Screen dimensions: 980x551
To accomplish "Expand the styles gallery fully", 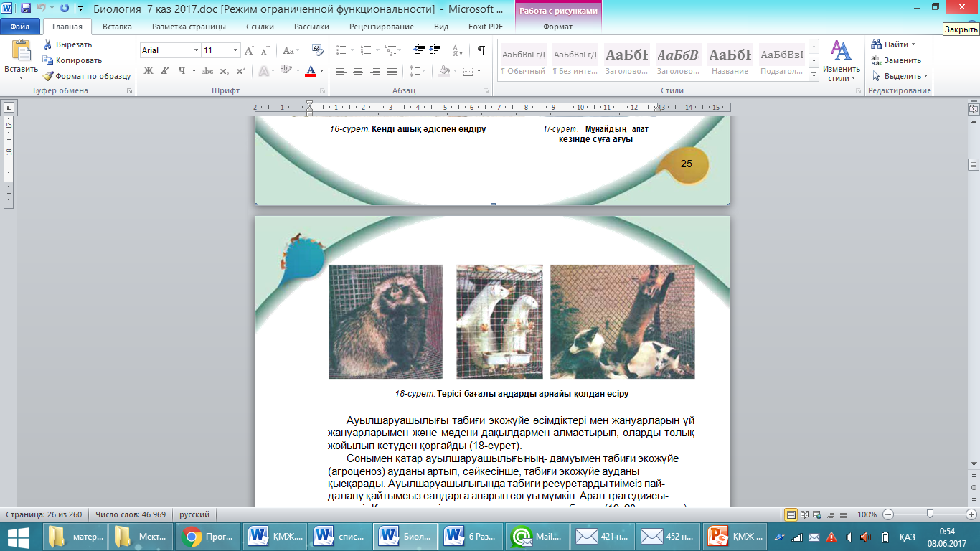I will 814,75.
